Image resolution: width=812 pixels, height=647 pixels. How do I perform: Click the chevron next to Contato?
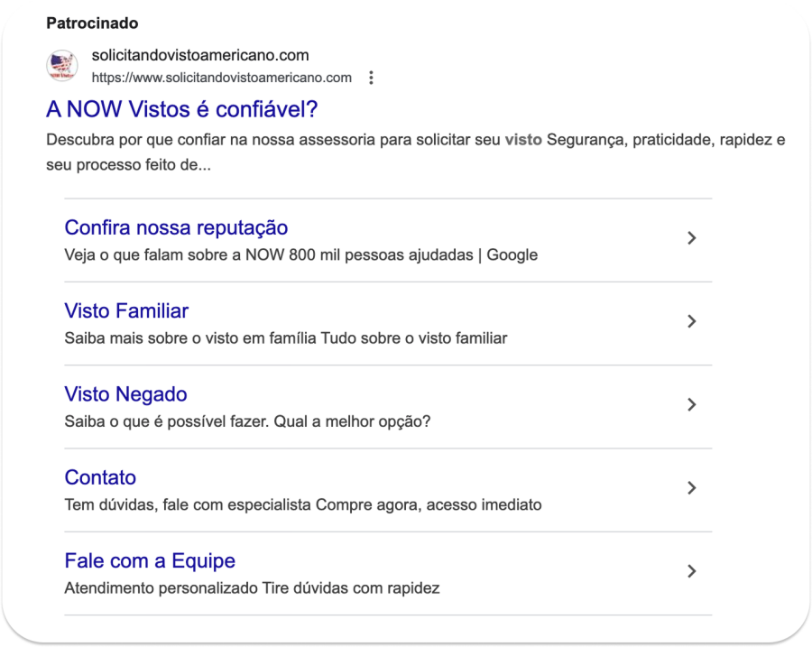pyautogui.click(x=692, y=488)
